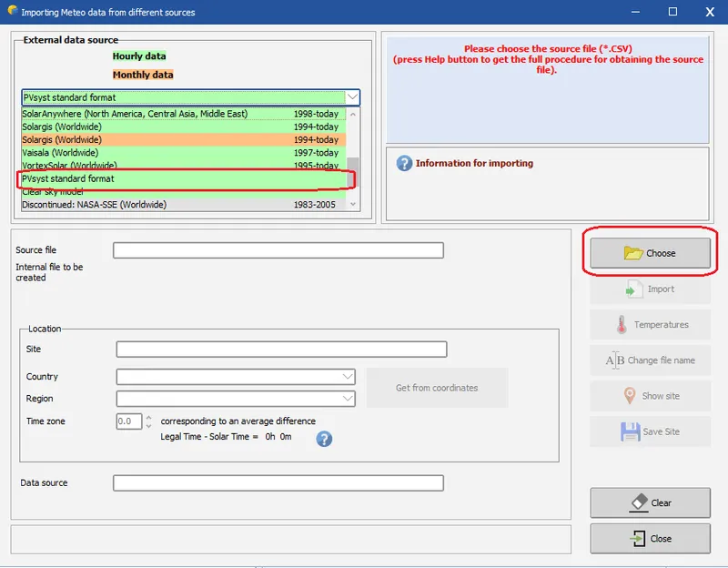Click the Clear button

click(x=650, y=503)
